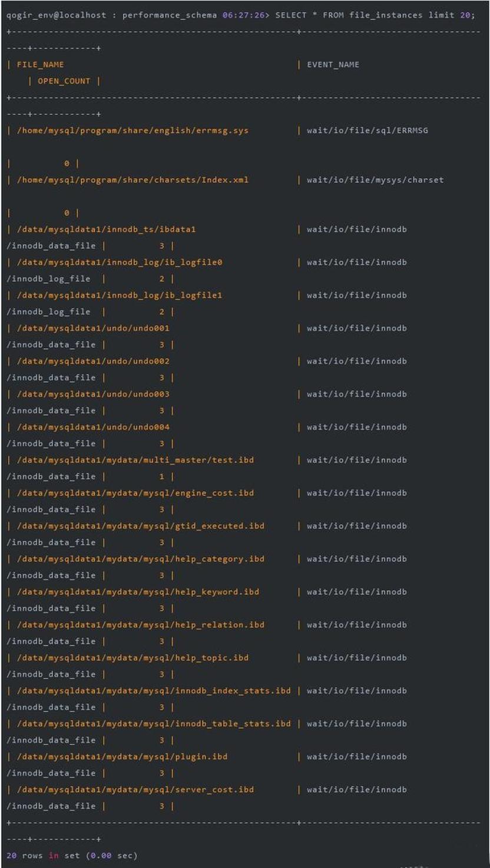Click the charsets/Index.xml file path
The image size is (490, 868).
(x=133, y=180)
